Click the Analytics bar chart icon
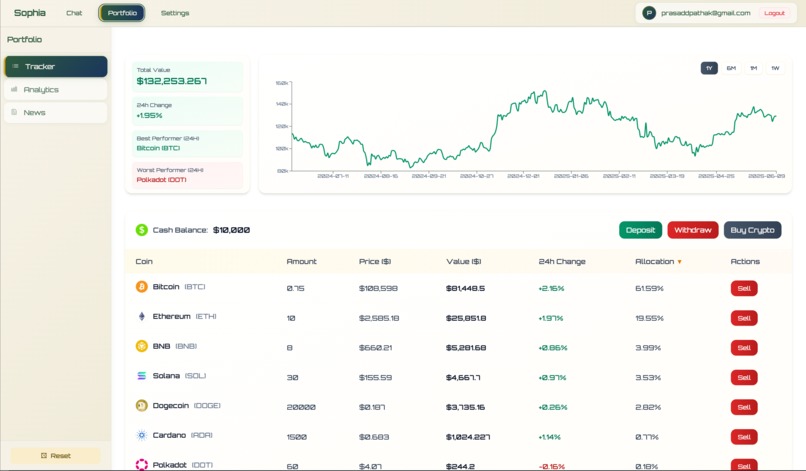Viewport: 806px width, 471px height. pos(14,89)
